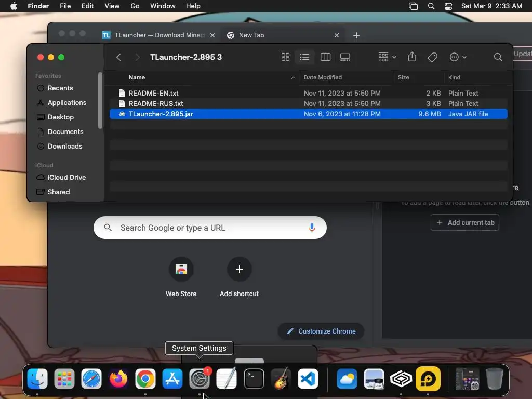Open the File menu

coord(65,6)
